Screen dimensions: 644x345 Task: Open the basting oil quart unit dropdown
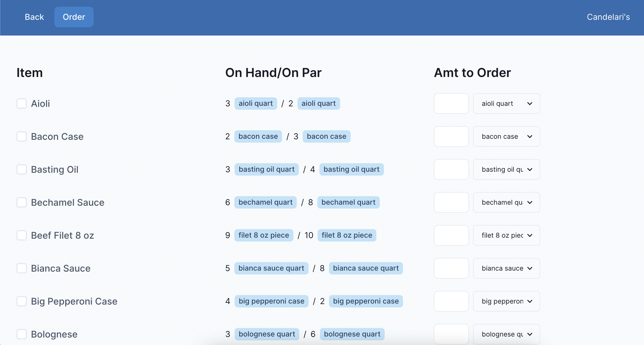pyautogui.click(x=506, y=169)
